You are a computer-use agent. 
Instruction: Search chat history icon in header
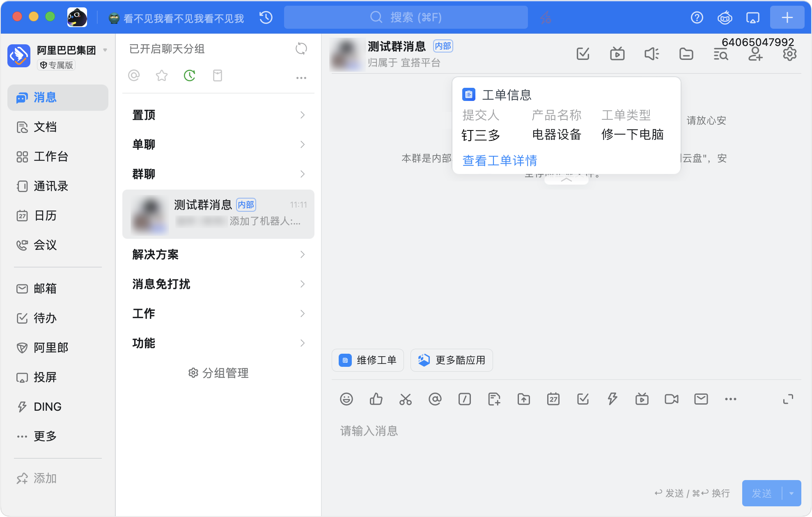click(x=721, y=54)
